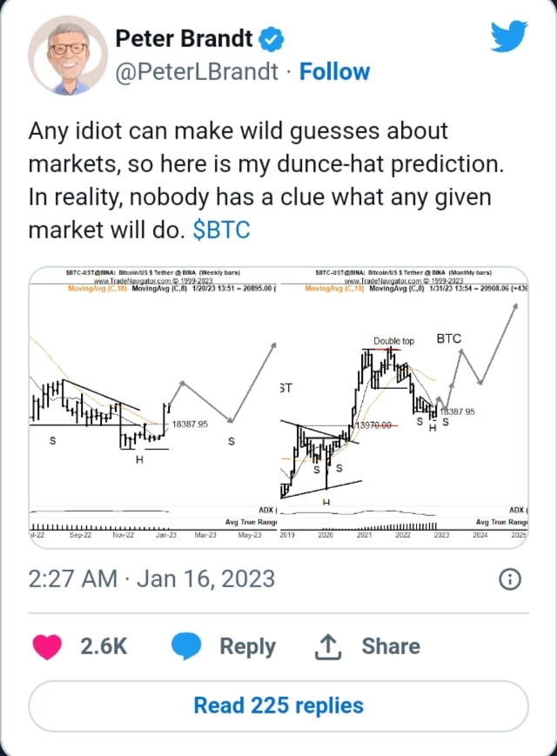Click the @PeterLBrandt handle
557x756 pixels.
click(x=199, y=71)
